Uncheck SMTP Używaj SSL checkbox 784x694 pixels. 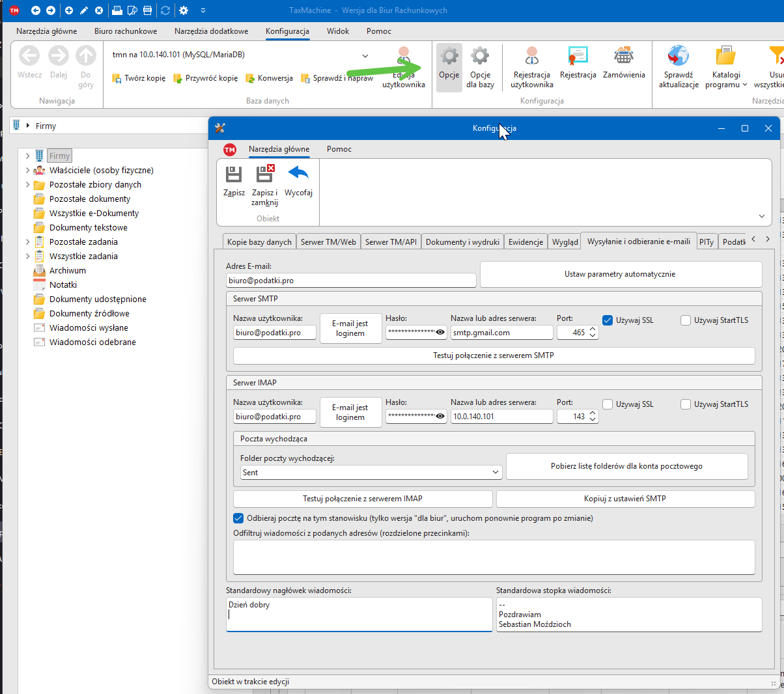(x=608, y=320)
